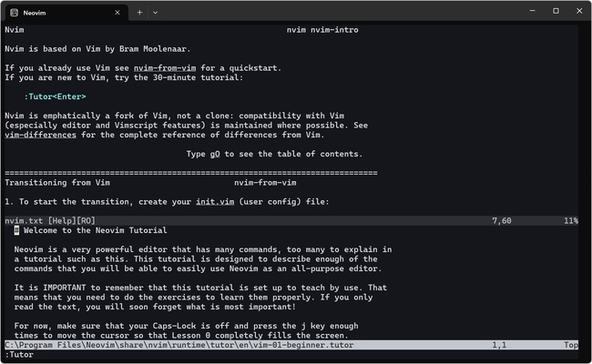Click the Neovim tab icon

(x=15, y=13)
